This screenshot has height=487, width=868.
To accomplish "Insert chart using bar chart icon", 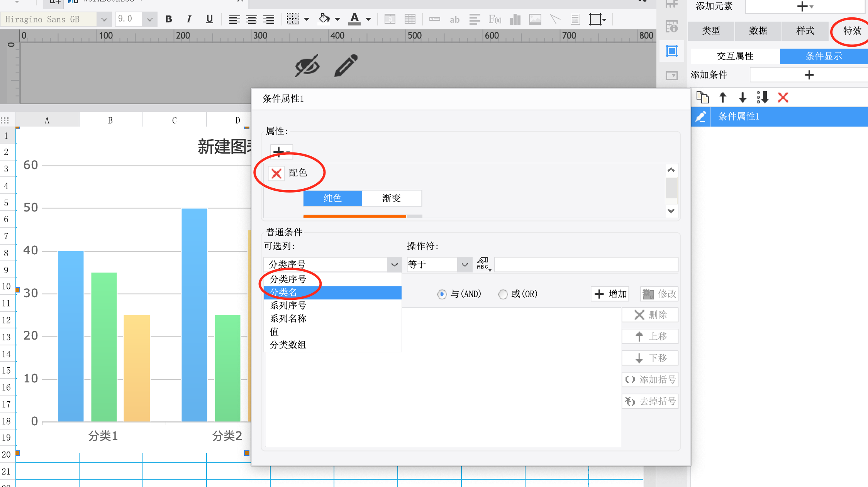I will tap(515, 19).
